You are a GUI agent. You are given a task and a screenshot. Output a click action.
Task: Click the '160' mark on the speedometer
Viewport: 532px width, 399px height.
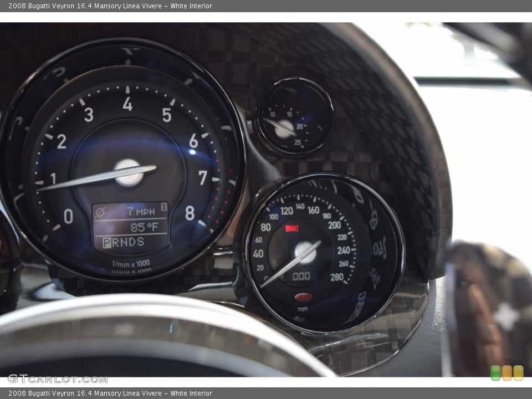pyautogui.click(x=314, y=210)
